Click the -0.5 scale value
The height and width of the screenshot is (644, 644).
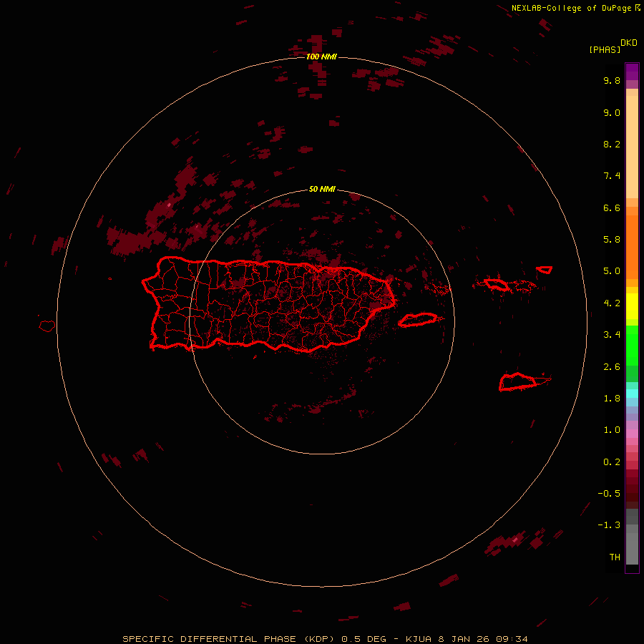609,494
